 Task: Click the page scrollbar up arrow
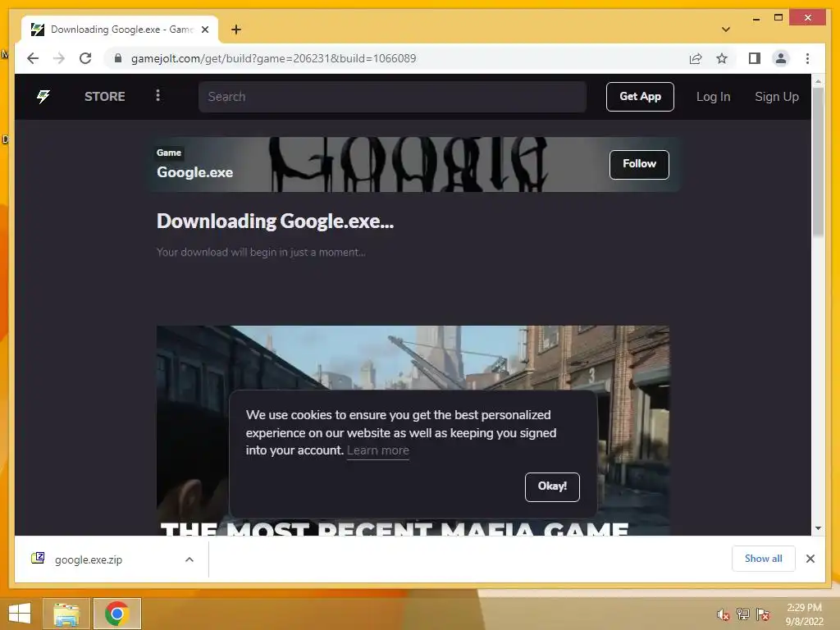point(818,81)
